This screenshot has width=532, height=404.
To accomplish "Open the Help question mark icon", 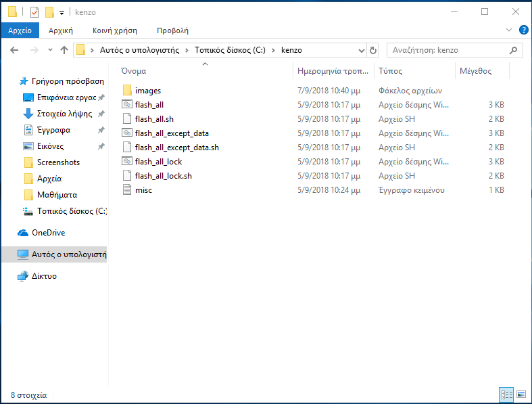I will (523, 30).
